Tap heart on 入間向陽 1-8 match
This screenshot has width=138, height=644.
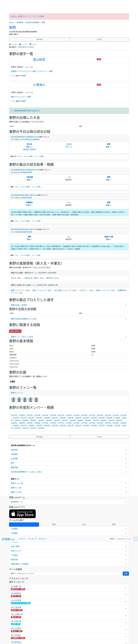15,187
